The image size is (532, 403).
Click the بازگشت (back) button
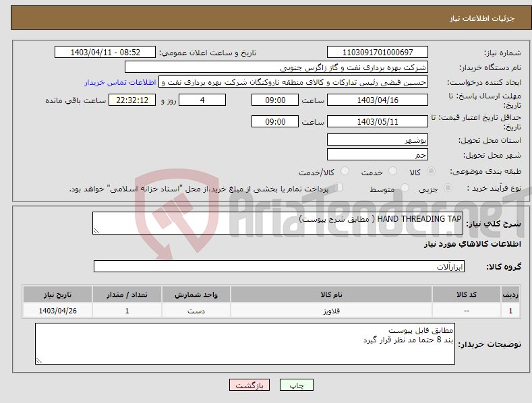point(249,385)
